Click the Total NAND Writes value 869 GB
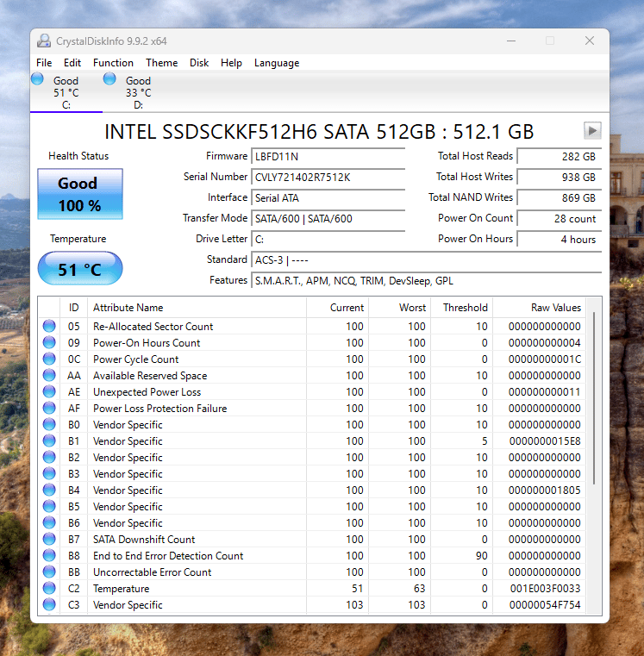Viewport: 644px width, 656px height. [560, 198]
